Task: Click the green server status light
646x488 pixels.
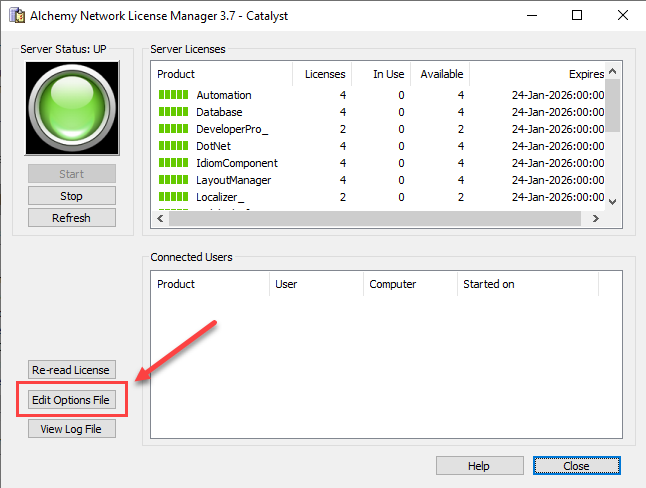Action: pos(72,108)
